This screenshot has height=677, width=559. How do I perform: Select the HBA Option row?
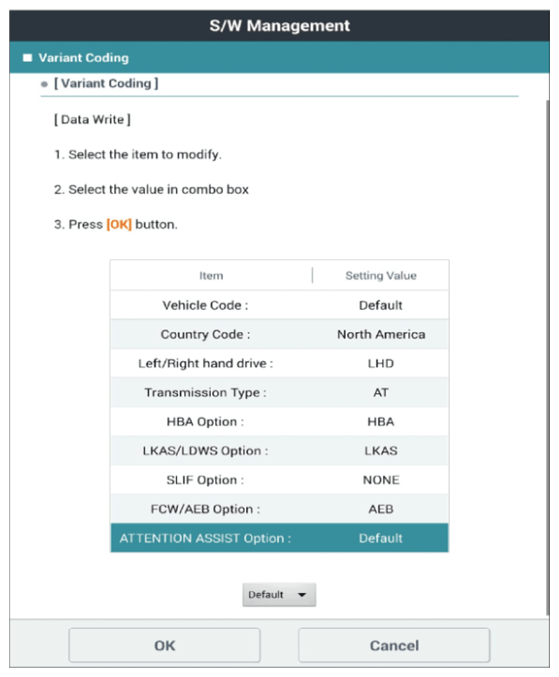tap(279, 421)
